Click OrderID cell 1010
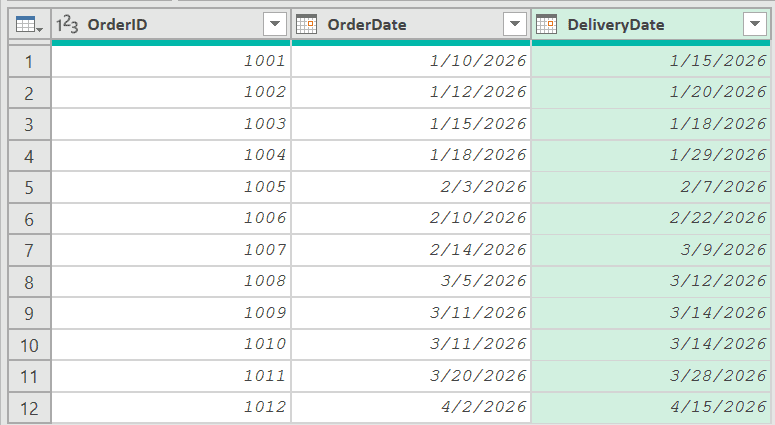Viewport: 775px width, 425px height. coord(171,344)
